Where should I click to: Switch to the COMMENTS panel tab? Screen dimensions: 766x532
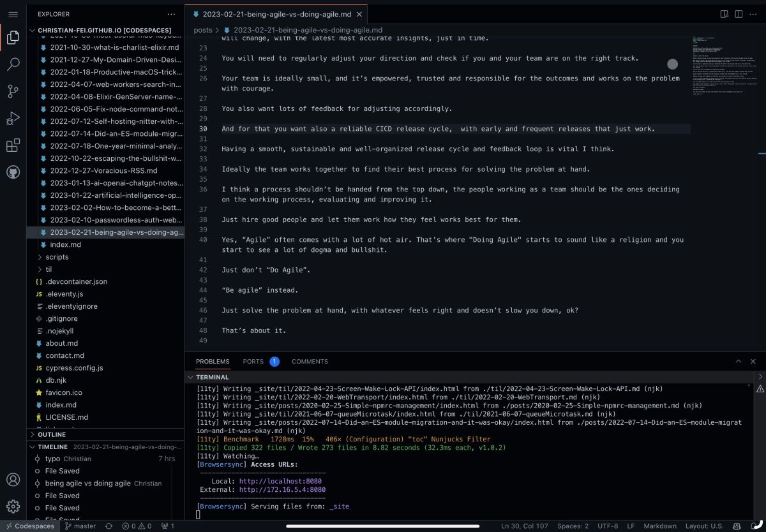coord(310,362)
